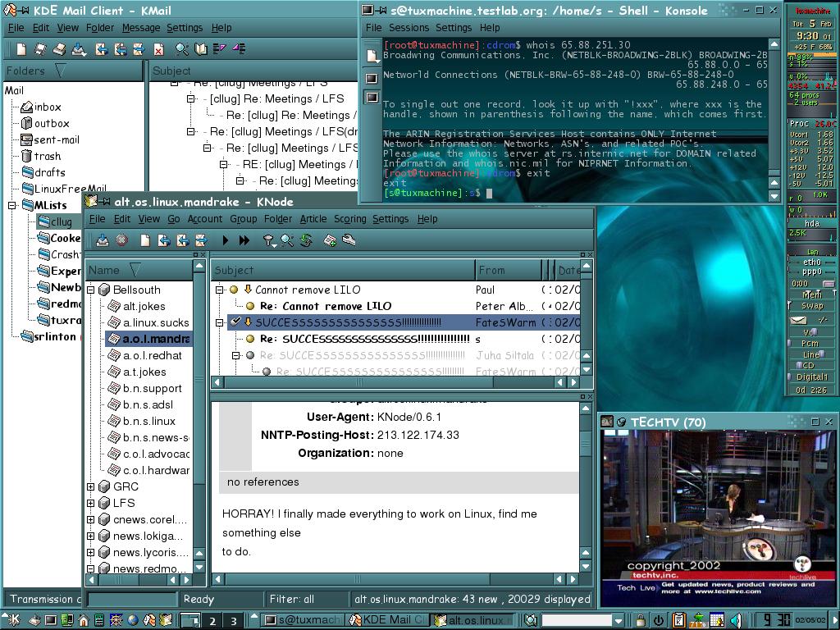
Task: Click the eth0 monitor in GKrellM
Action: 812,262
